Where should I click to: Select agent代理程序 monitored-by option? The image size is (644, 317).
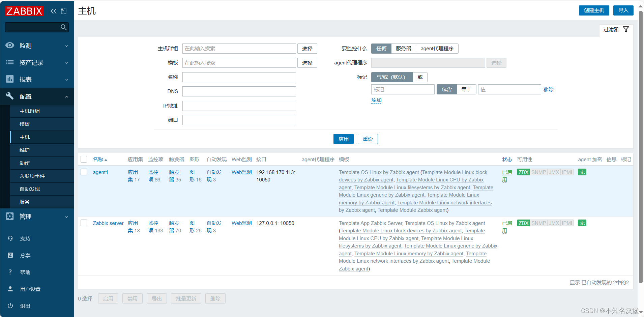437,49
